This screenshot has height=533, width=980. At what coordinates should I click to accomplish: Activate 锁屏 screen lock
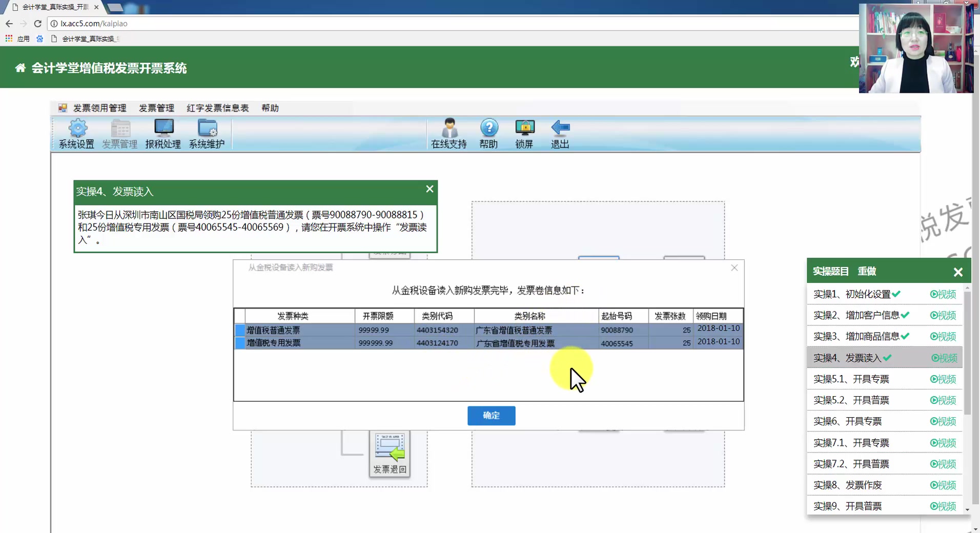[x=524, y=134]
